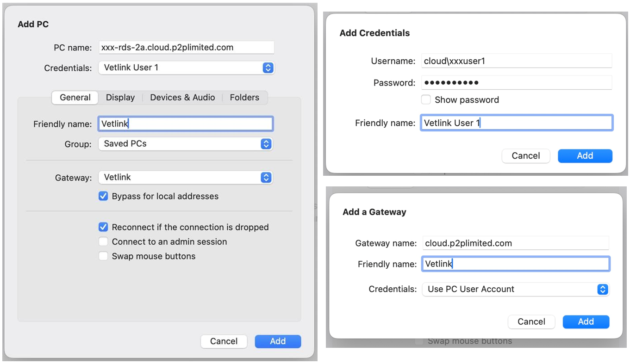Select the General tab
Image resolution: width=630 pixels, height=364 pixels.
[75, 98]
